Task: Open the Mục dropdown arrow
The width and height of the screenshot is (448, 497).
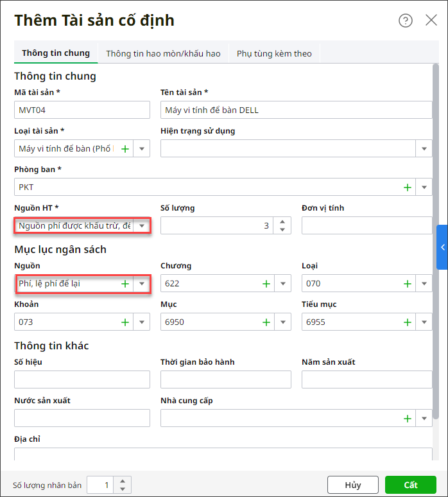Action: (283, 322)
